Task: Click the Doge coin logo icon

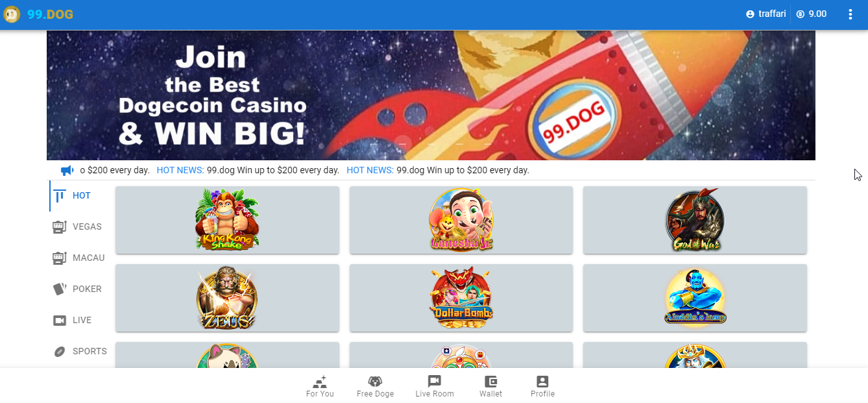Action: coord(12,14)
